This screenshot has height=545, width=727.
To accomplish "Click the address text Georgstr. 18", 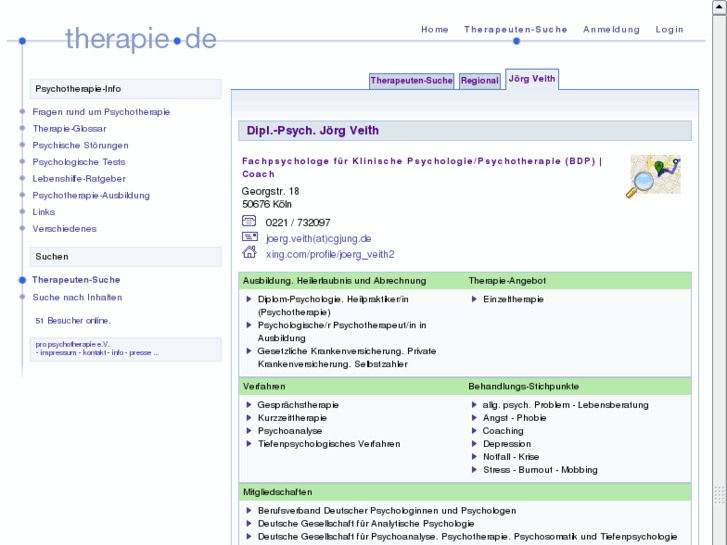I will [x=270, y=191].
